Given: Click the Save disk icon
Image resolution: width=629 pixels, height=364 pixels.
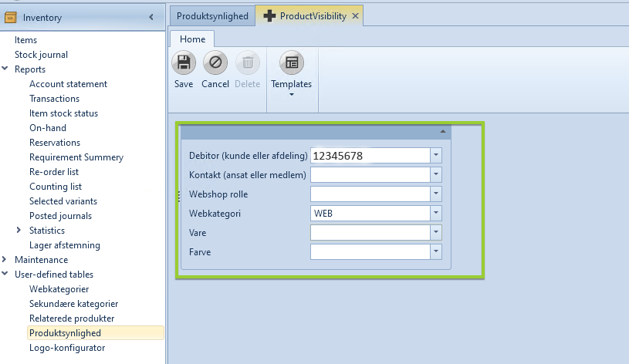Looking at the screenshot, I should pos(184,63).
